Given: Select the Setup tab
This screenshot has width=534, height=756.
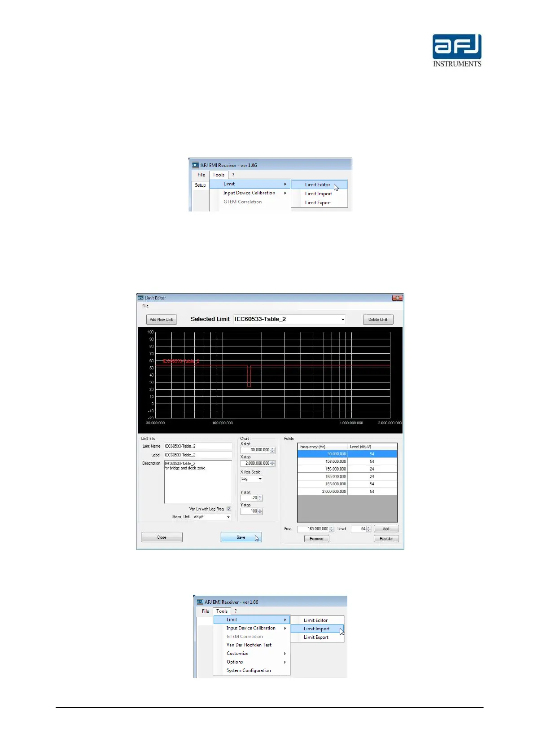Looking at the screenshot, I should (x=200, y=185).
